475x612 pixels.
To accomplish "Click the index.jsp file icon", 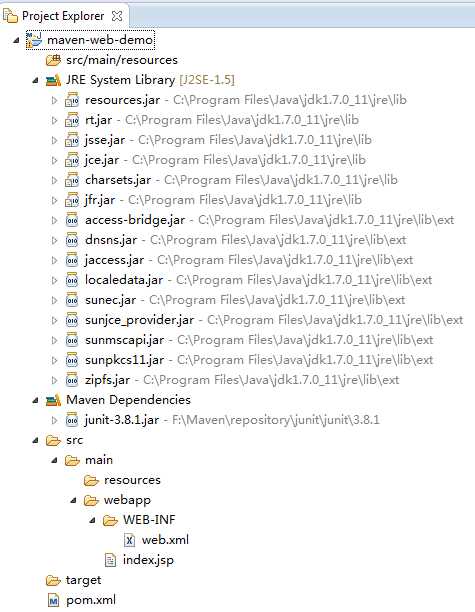I will 110,560.
